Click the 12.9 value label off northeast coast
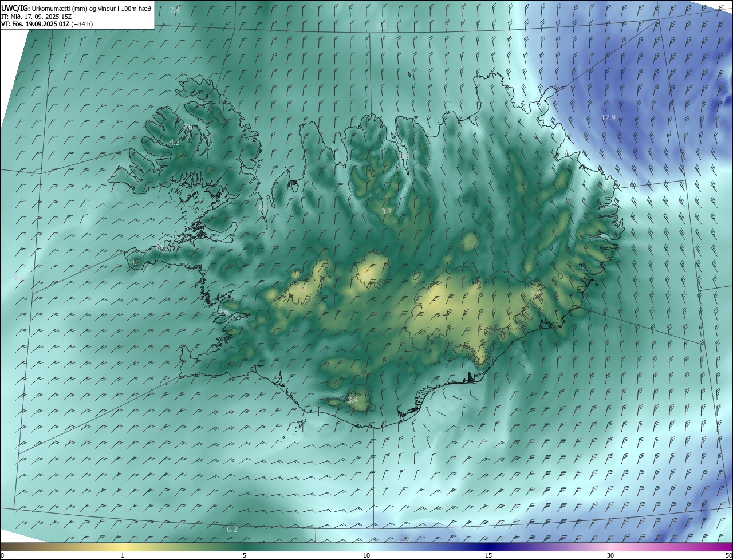The height and width of the screenshot is (560, 733). pos(608,117)
